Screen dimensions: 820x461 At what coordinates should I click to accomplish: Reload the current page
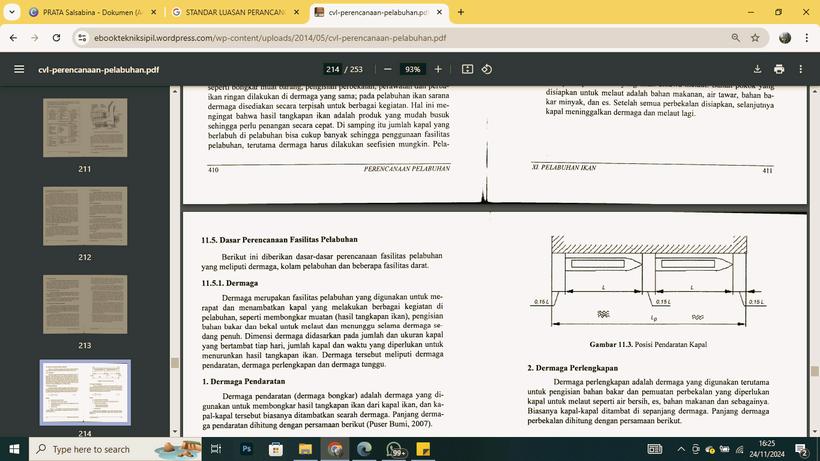56,38
